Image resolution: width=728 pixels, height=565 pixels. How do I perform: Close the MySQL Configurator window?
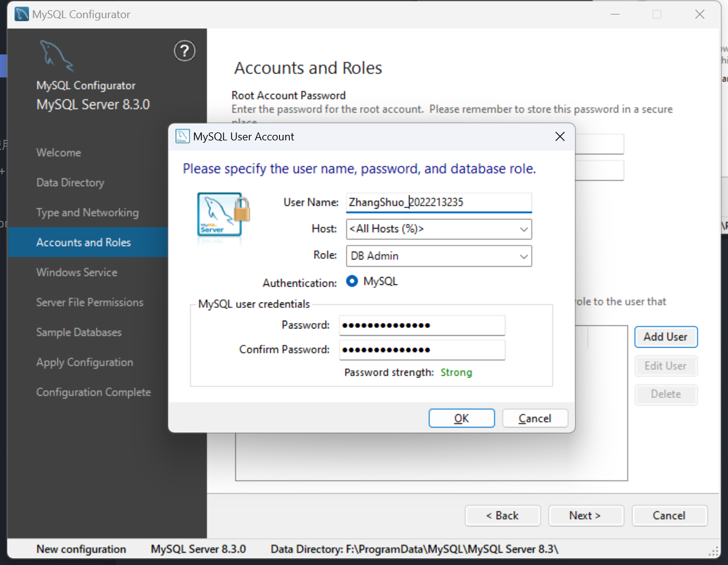coord(700,15)
